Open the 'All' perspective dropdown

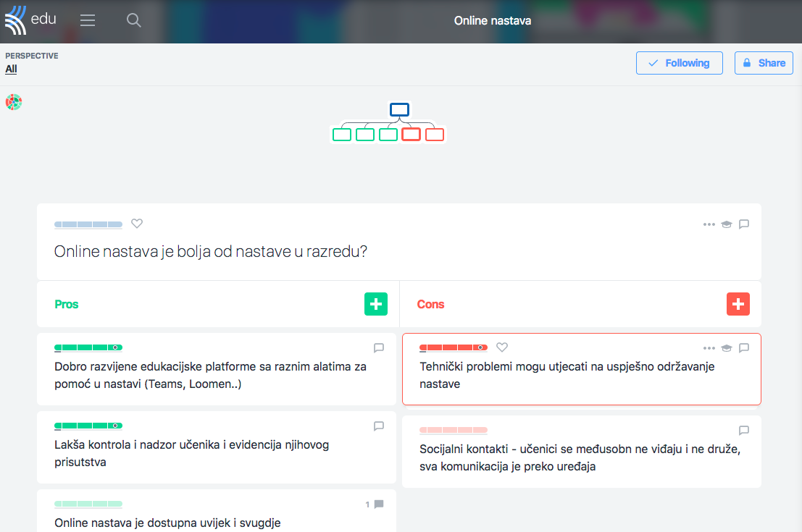coord(11,69)
